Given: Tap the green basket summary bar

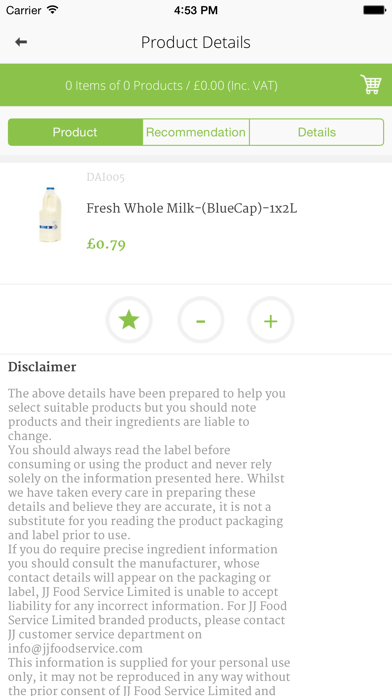Looking at the screenshot, I should click(196, 85).
